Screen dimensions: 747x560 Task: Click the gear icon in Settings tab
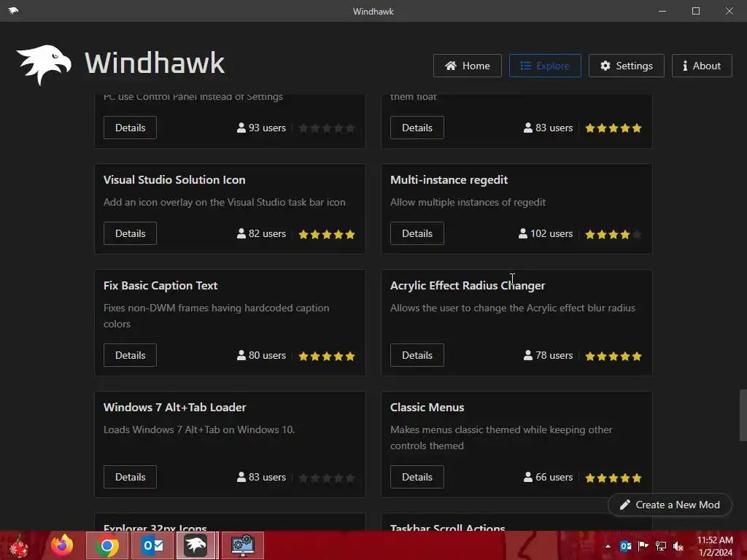tap(605, 66)
